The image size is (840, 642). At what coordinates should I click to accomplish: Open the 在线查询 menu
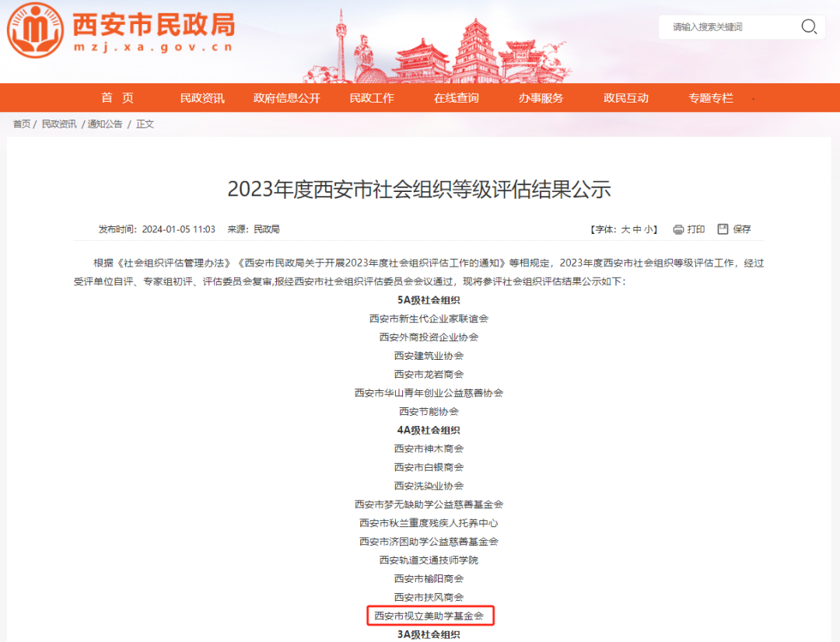coord(456,98)
